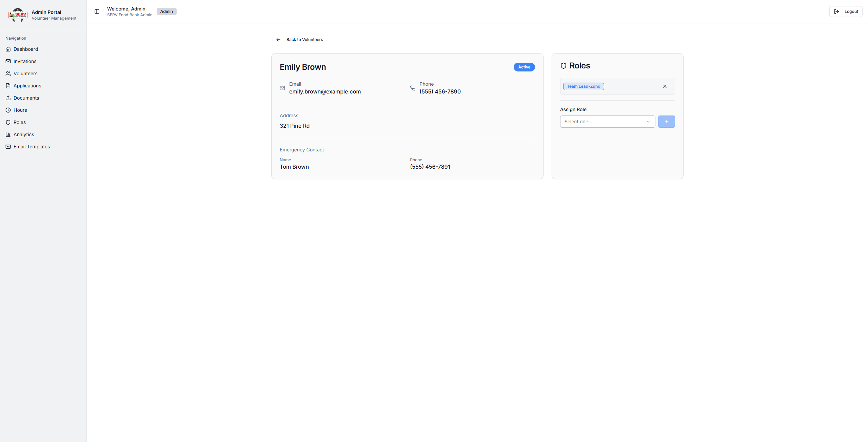
Task: Click the dropdown chevron in role selector
Action: pyautogui.click(x=648, y=122)
